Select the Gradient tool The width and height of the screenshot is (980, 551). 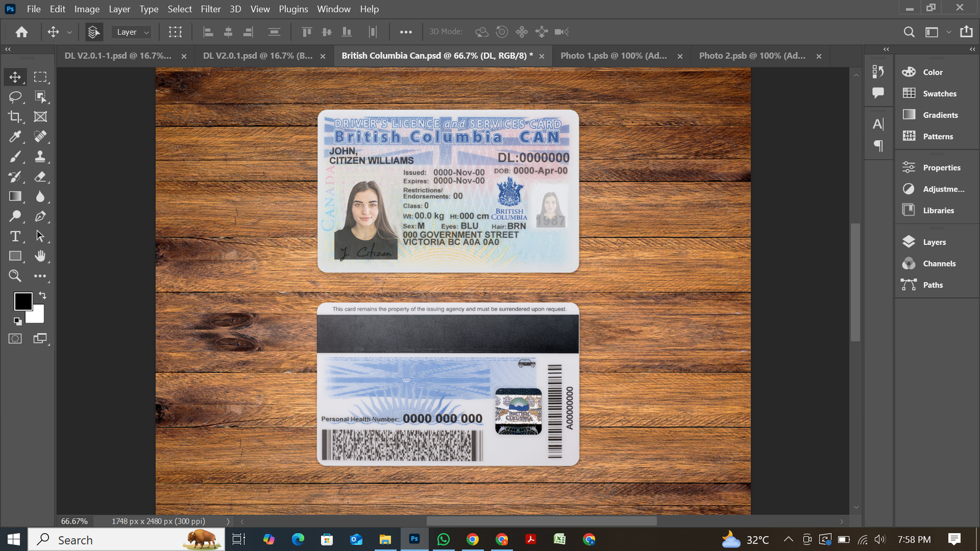15,197
